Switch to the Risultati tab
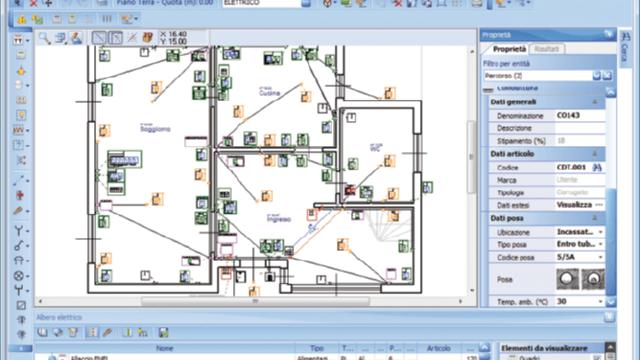The height and width of the screenshot is (360, 640). tap(547, 49)
